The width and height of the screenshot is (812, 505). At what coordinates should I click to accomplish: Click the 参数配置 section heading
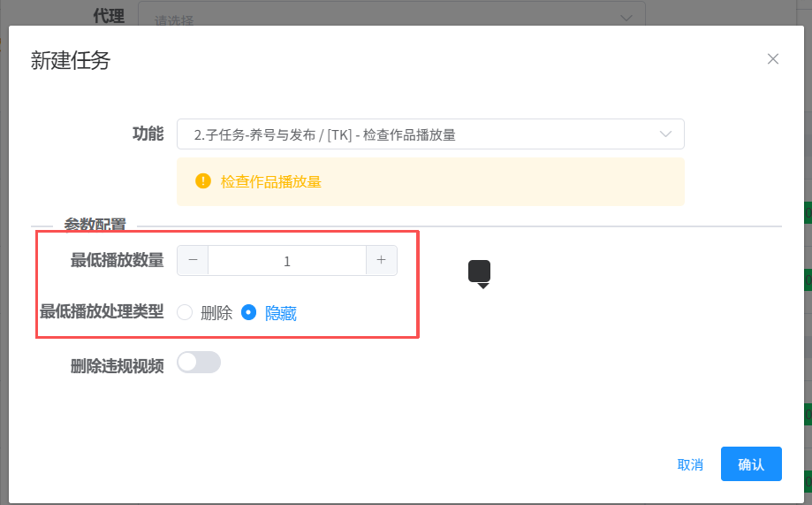coord(95,225)
